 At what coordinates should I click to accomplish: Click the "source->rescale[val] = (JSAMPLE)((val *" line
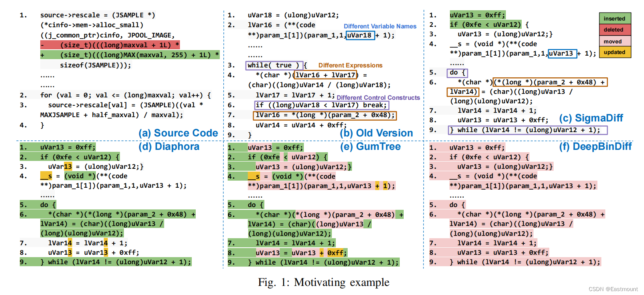[125, 105]
